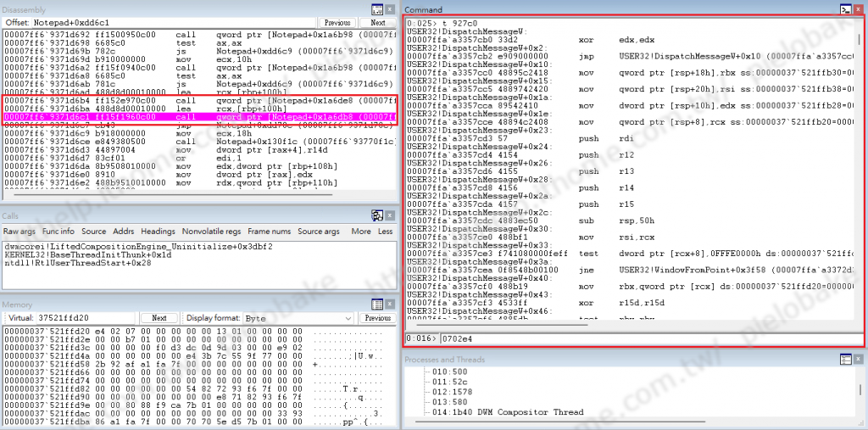Screen dimensions: 868x430
Task: Click the Disassembly Offset input field
Action: pyautogui.click(x=175, y=23)
